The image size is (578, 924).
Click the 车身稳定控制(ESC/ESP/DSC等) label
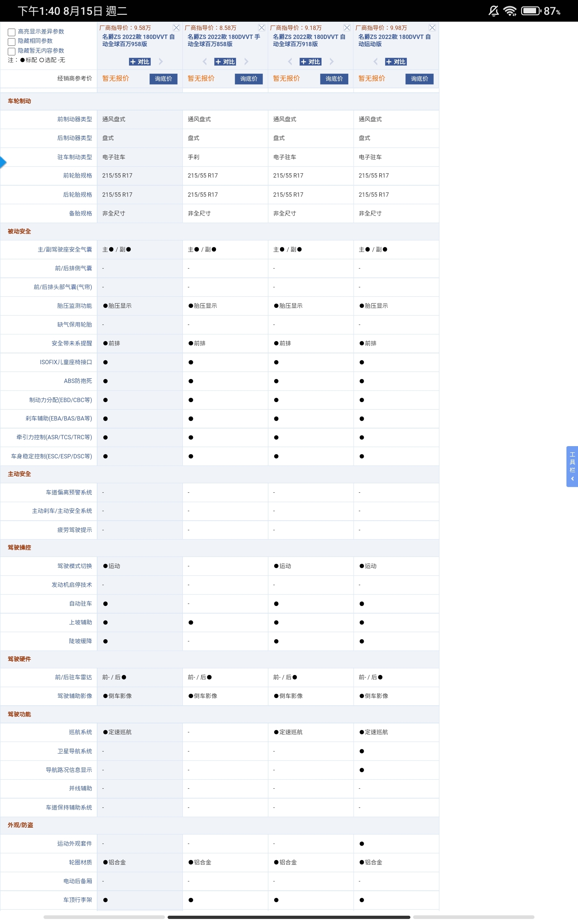52,456
